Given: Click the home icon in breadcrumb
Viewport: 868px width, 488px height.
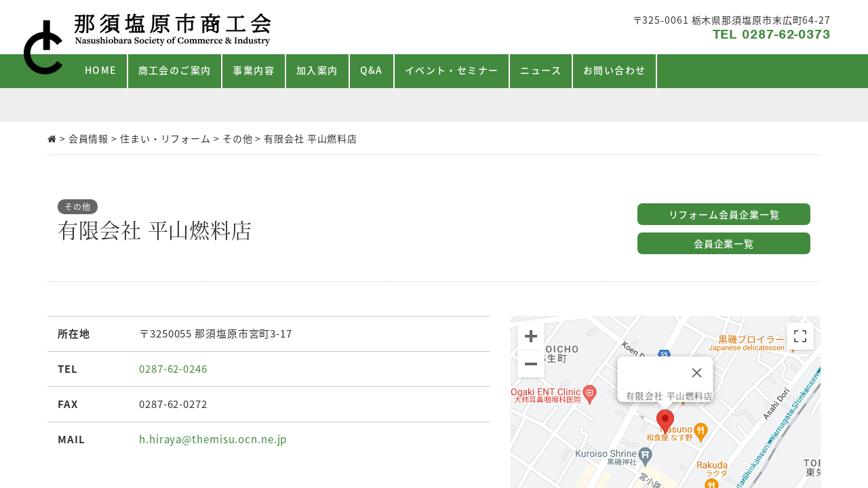Looking at the screenshot, I should (52, 139).
